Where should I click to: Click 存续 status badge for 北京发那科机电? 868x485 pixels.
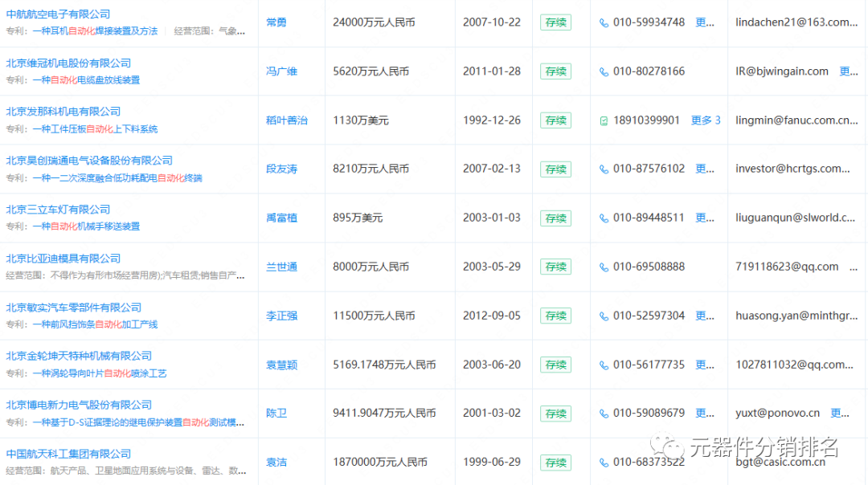click(x=556, y=120)
